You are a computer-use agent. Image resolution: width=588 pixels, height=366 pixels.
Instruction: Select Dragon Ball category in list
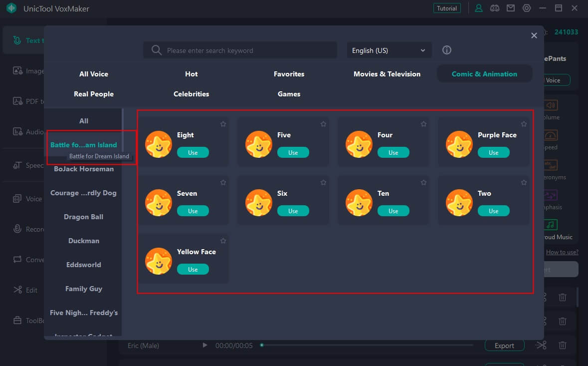tap(84, 217)
